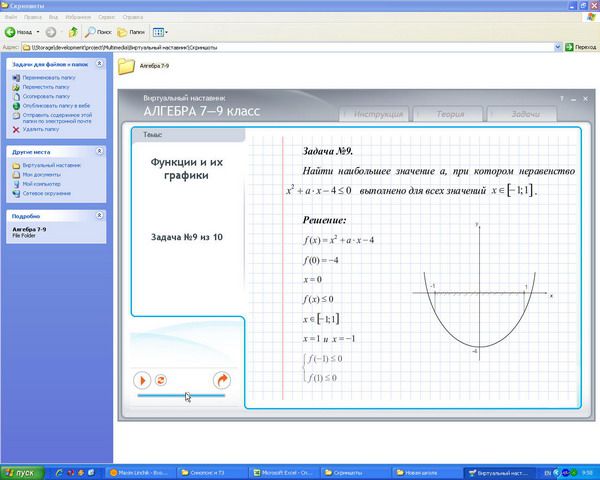Click the help question mark in tutor window
This screenshot has height=480, width=600.
click(x=562, y=98)
